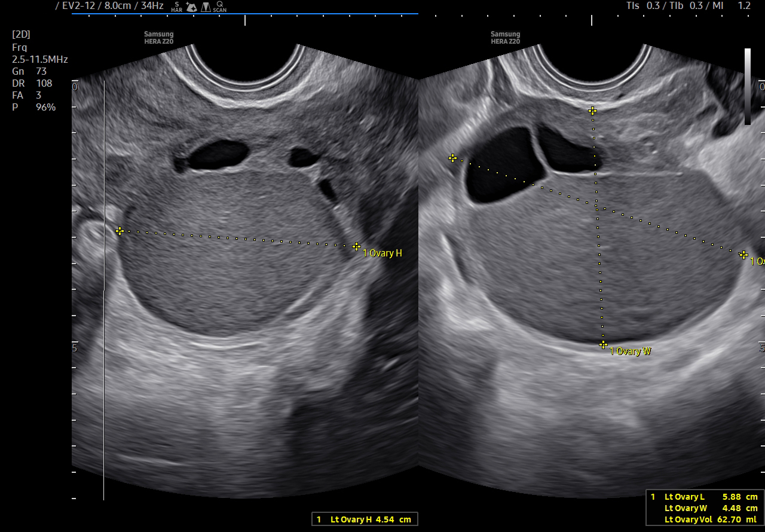Click the image enhancement sparkle icon

(192, 7)
